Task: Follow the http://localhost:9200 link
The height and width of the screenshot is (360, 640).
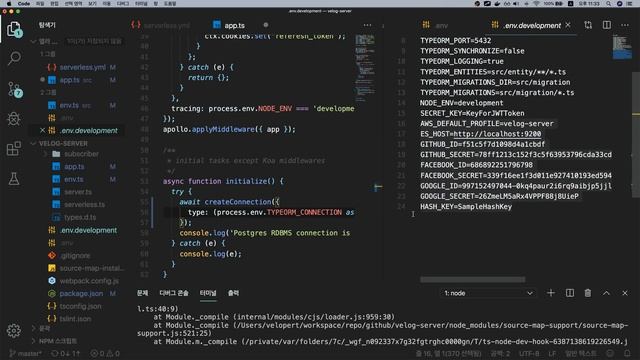Action: point(497,134)
